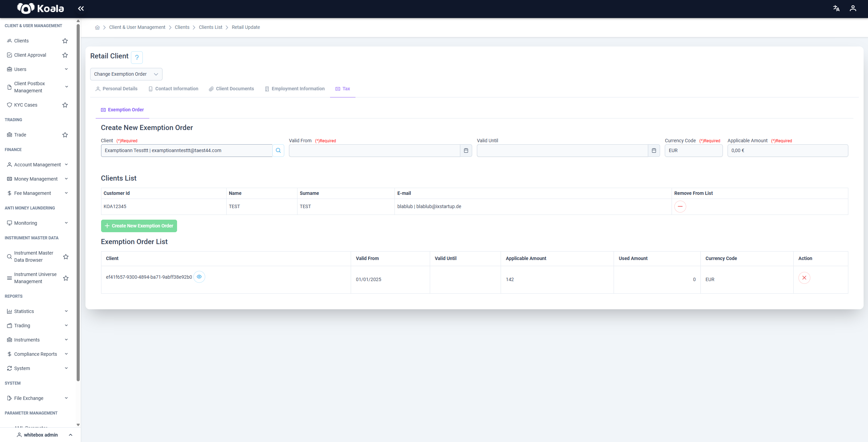Open the Client Documents tab
868x442 pixels.
coord(231,89)
